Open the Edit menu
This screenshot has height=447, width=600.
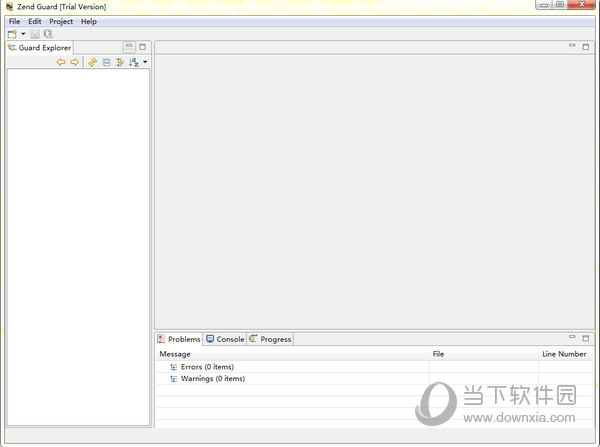(x=34, y=21)
